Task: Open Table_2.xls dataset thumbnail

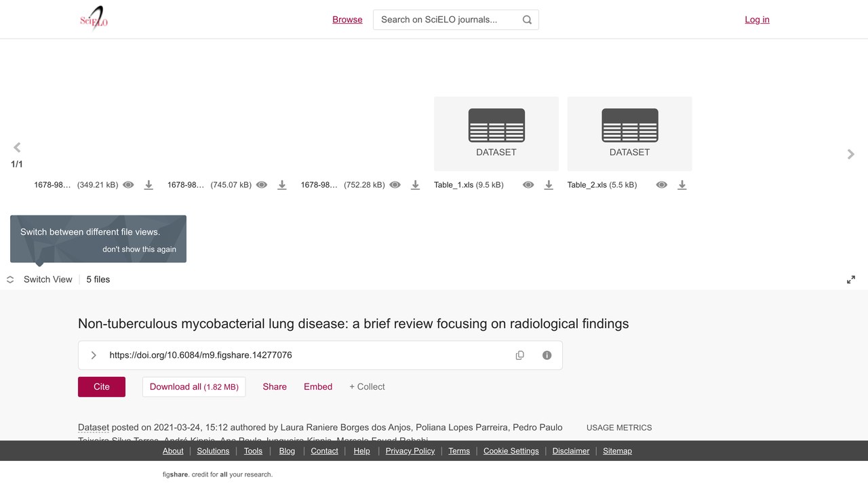Action: coord(630,134)
